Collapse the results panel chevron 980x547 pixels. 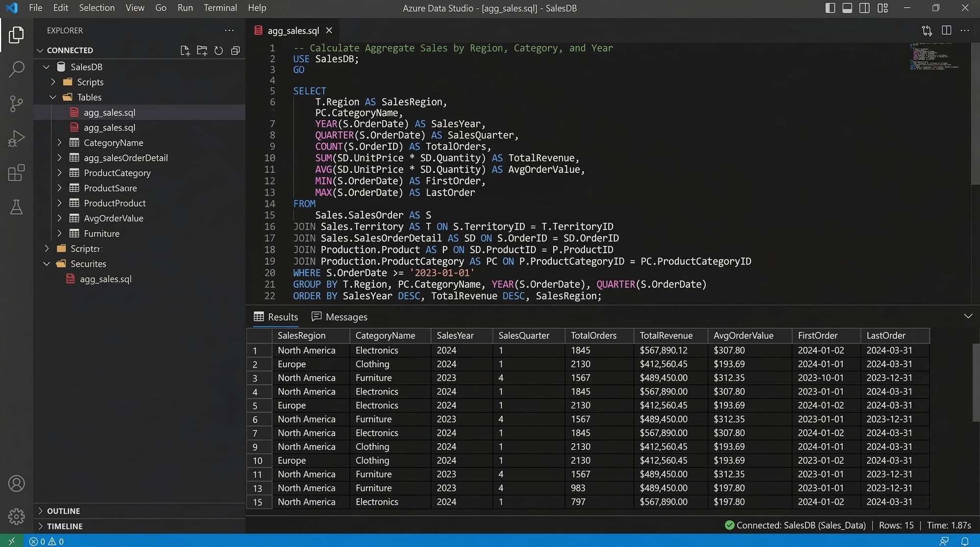(968, 316)
